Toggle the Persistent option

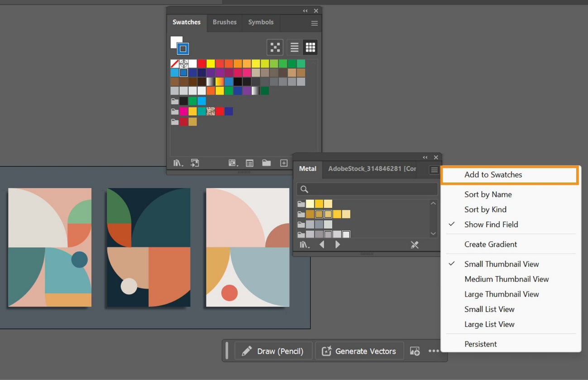(x=480, y=344)
